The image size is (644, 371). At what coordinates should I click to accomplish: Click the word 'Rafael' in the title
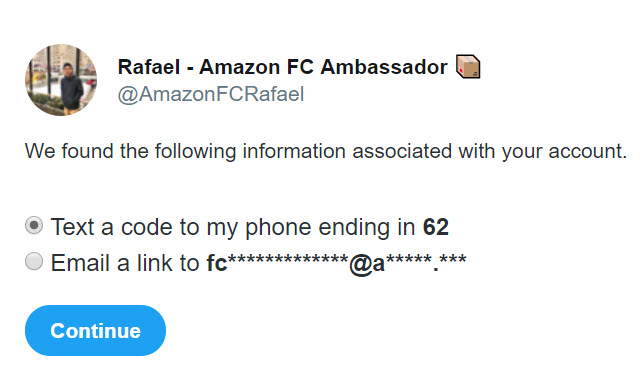(149, 67)
